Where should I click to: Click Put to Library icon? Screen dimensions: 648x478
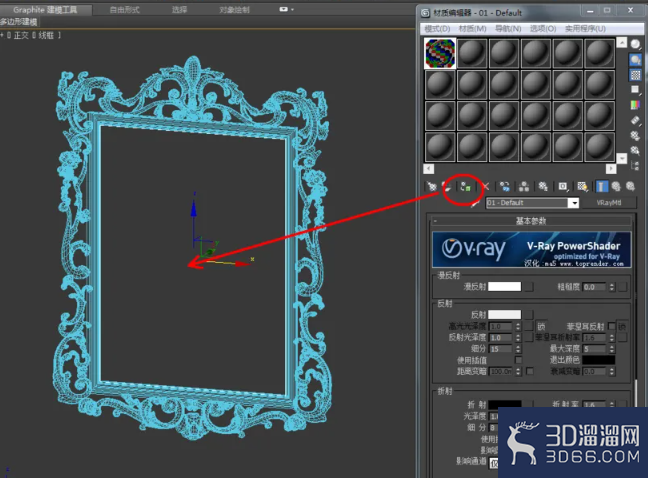point(543,186)
